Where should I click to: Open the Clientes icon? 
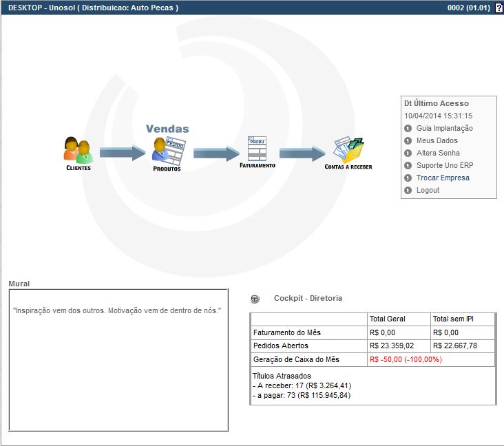pyautogui.click(x=78, y=150)
